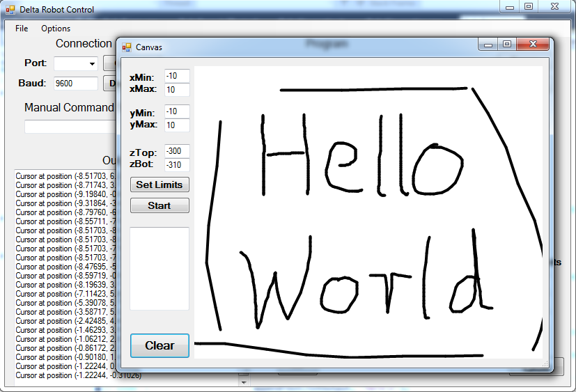Click the Delta Robot Control app icon
Screen dimensions: 576x392
click(10, 10)
